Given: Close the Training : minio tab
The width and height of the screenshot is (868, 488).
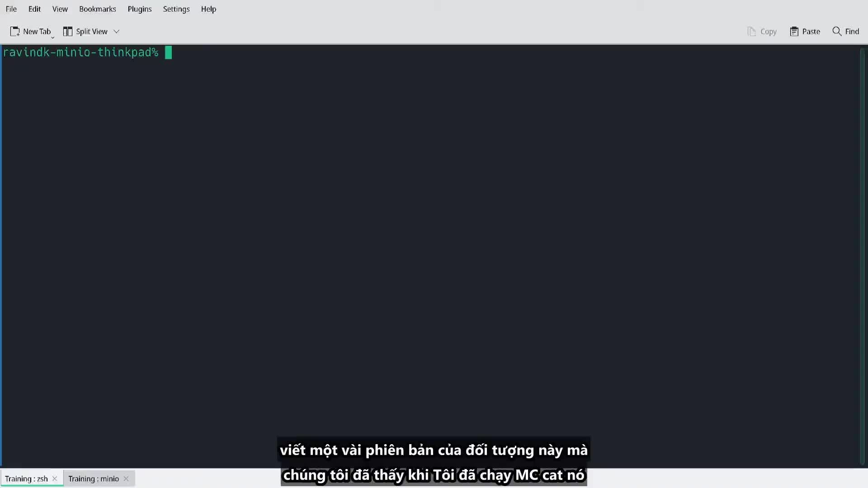Looking at the screenshot, I should coord(126,479).
